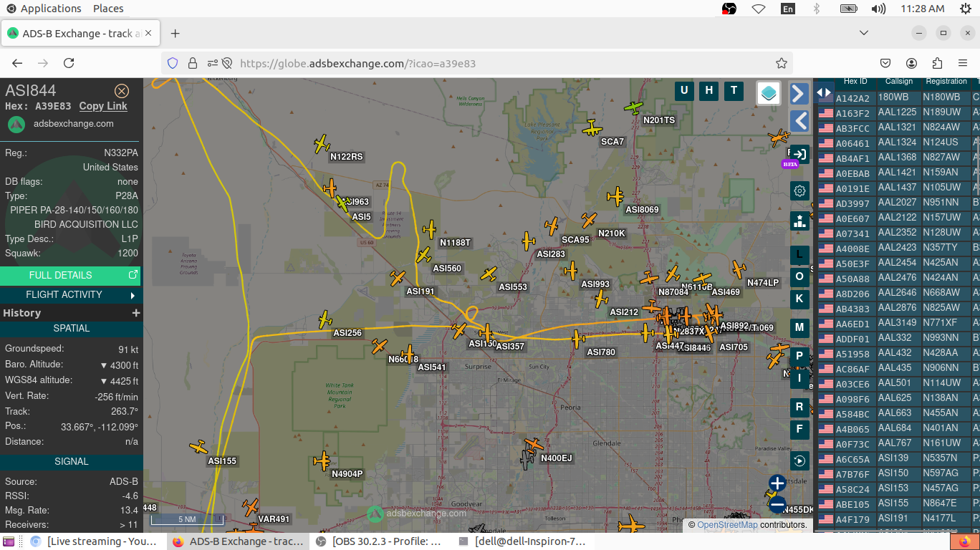This screenshot has height=550, width=980.
Task: Bookmark this page with star icon
Action: point(782,63)
